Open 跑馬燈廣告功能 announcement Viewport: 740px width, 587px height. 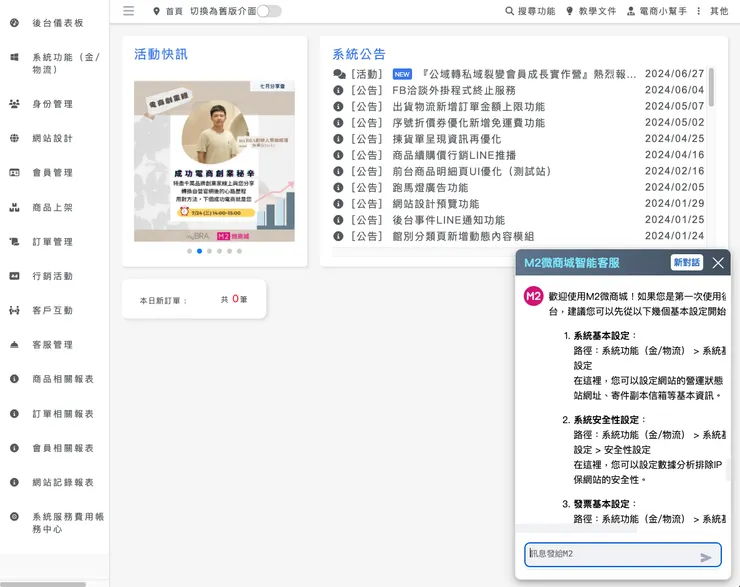coord(430,188)
